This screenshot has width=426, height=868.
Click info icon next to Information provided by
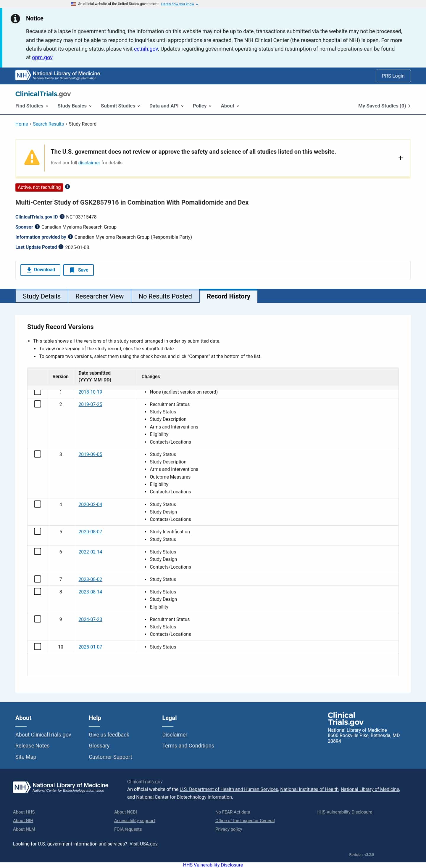70,237
